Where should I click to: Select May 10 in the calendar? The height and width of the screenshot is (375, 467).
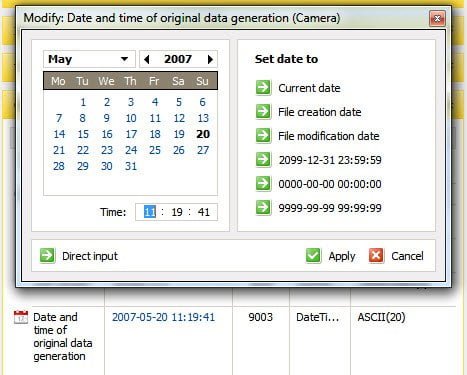coord(131,118)
